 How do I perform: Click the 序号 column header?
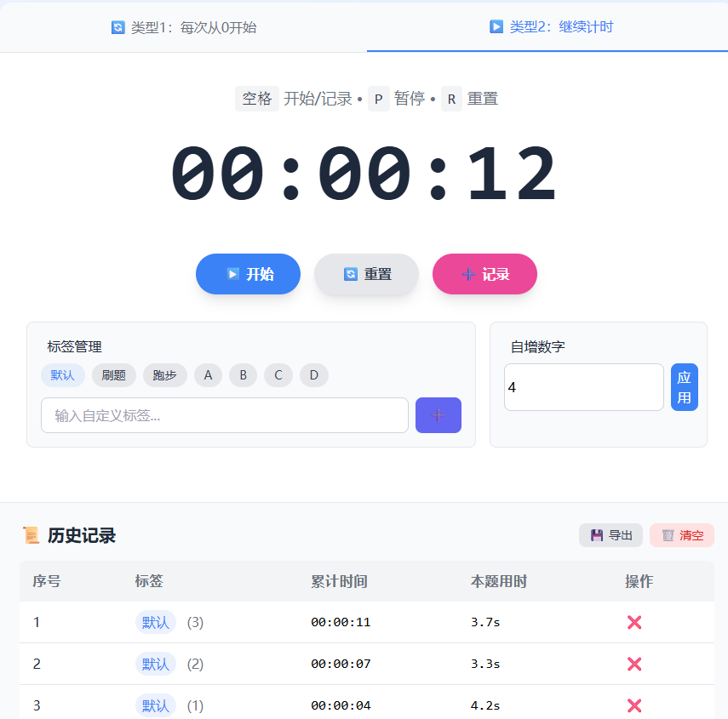pos(47,581)
